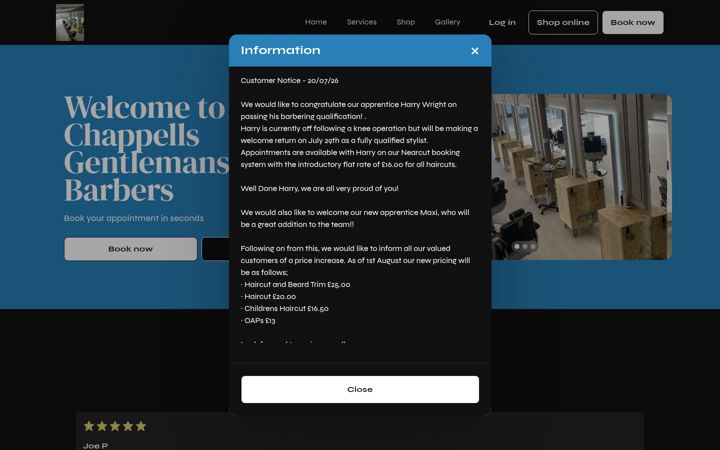Close the Information dialog with X icon
The height and width of the screenshot is (450, 720).
475,51
